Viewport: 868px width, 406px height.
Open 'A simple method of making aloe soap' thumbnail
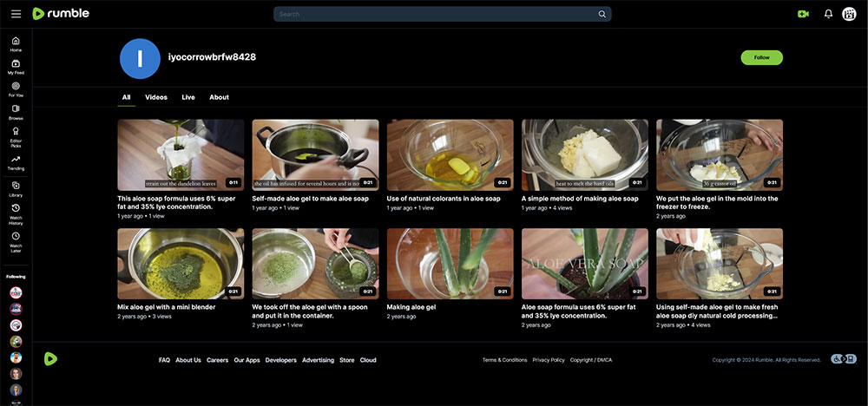(585, 155)
